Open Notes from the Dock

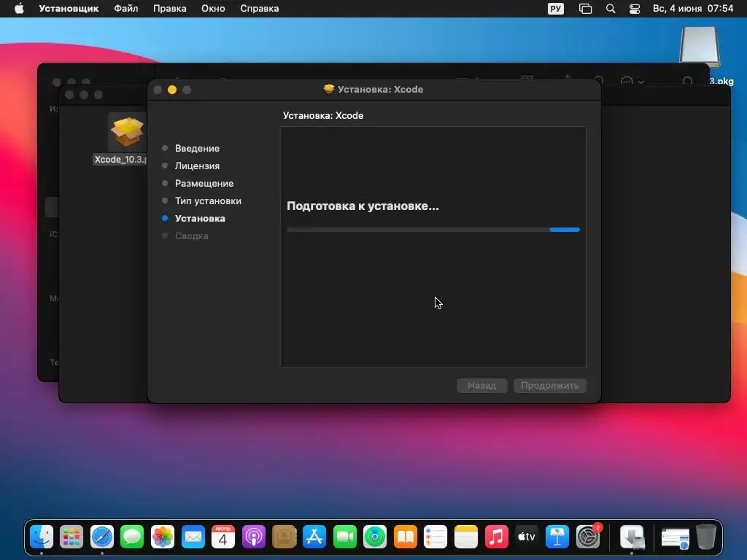click(x=466, y=537)
